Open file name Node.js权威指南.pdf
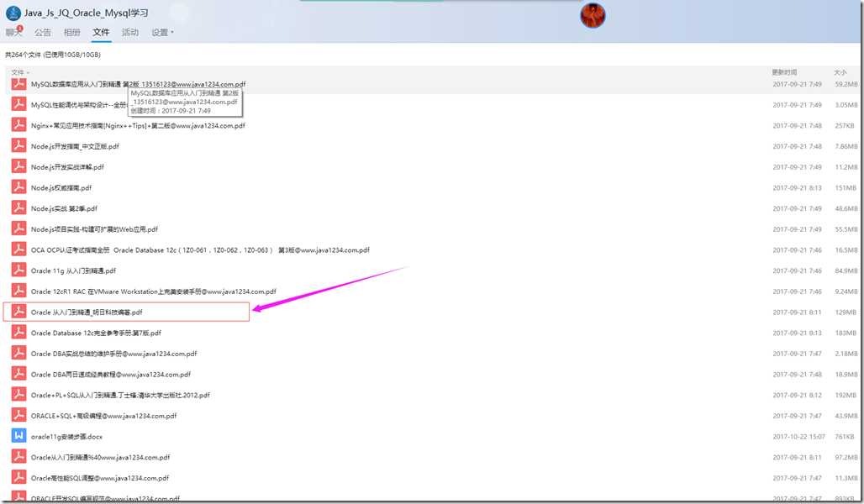 click(x=61, y=188)
